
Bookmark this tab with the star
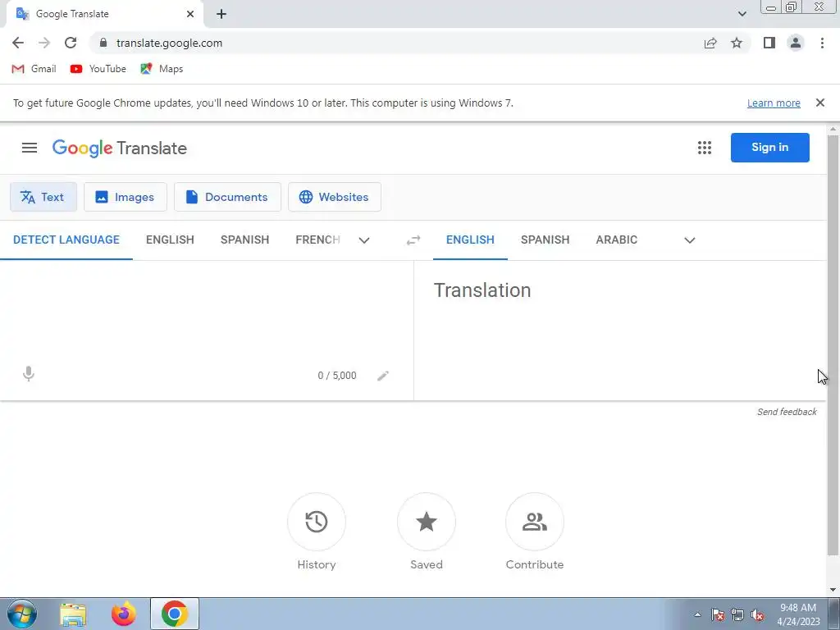737,43
